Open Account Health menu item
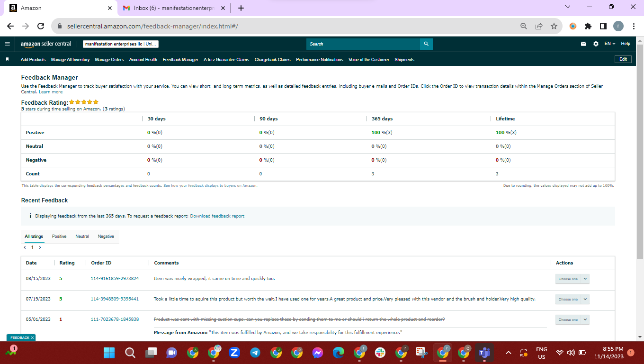The height and width of the screenshot is (364, 644). click(x=143, y=60)
